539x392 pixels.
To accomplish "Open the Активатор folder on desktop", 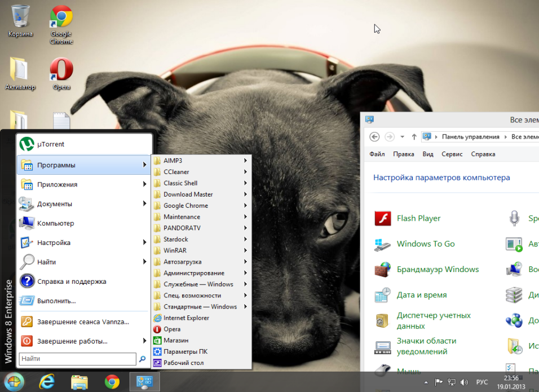I will [x=20, y=73].
